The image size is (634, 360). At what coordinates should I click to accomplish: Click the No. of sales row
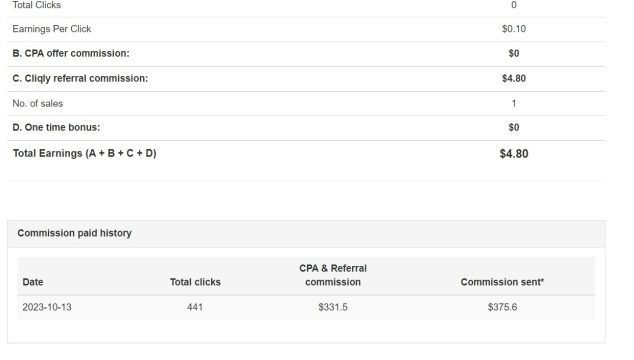click(306, 104)
